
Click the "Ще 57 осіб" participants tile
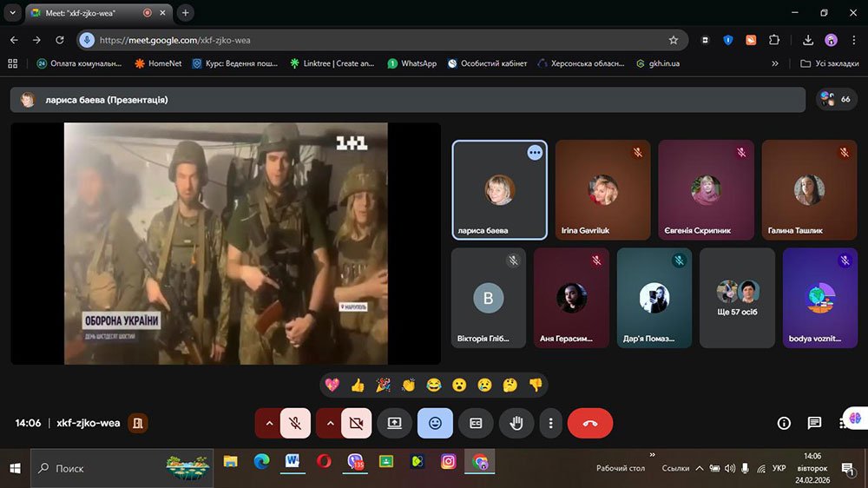click(737, 298)
